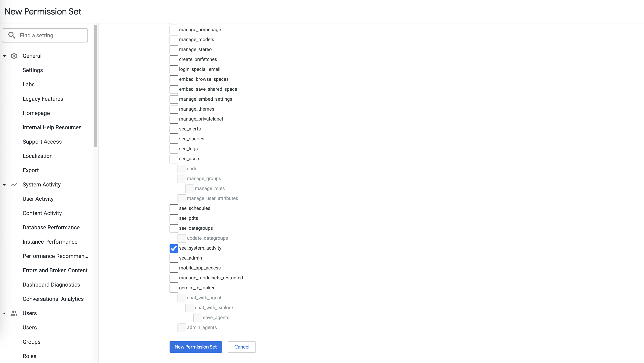Viewport: 644px width, 363px height.
Task: Select the see_users permission checkbox
Action: tap(174, 159)
